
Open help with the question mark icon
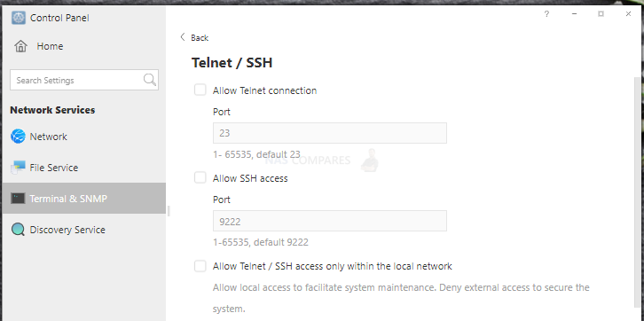[546, 14]
